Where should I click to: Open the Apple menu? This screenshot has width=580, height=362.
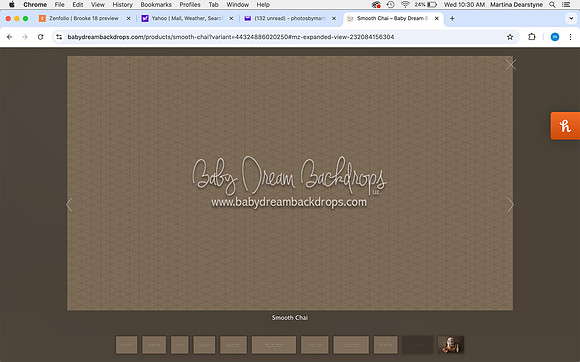click(11, 4)
